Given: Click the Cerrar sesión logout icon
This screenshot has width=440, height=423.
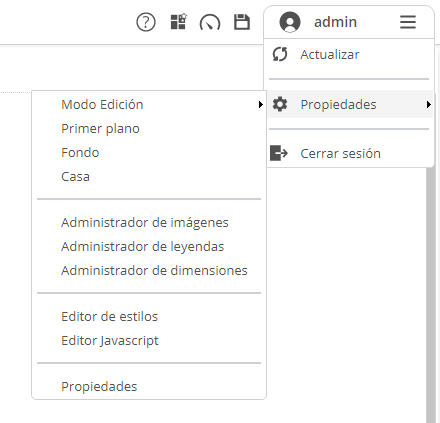Looking at the screenshot, I should (x=279, y=153).
